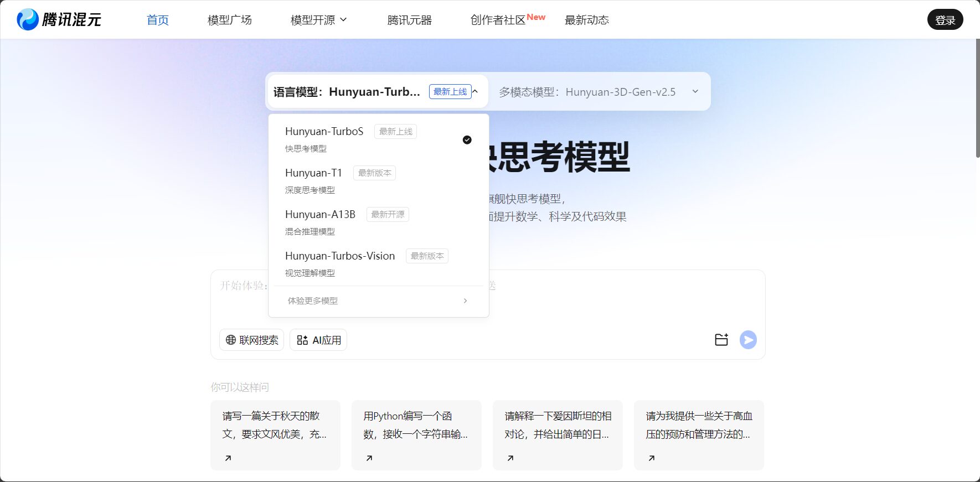Click the Tencent Hunyuan logo
Viewport: 980px width, 482px height.
point(59,19)
